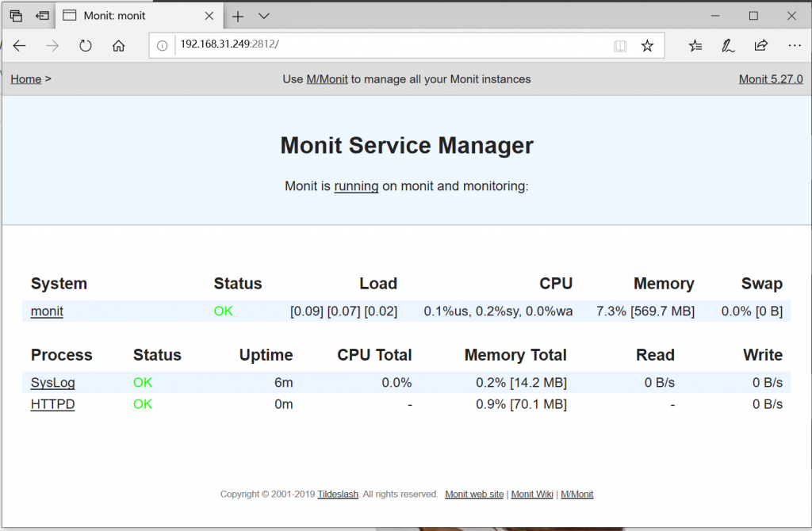Select SysLog uptime 6m
Image resolution: width=812 pixels, height=531 pixels.
click(284, 383)
